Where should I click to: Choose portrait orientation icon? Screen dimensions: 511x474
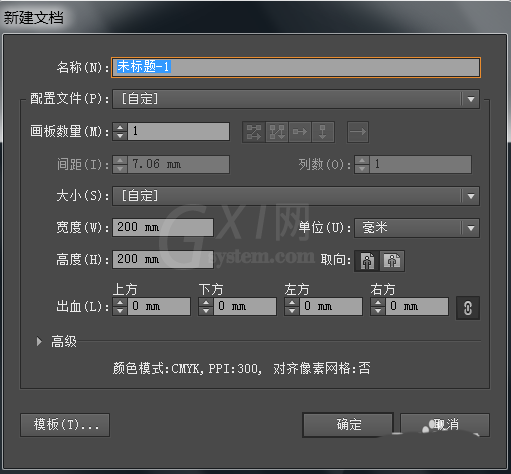[x=367, y=261]
